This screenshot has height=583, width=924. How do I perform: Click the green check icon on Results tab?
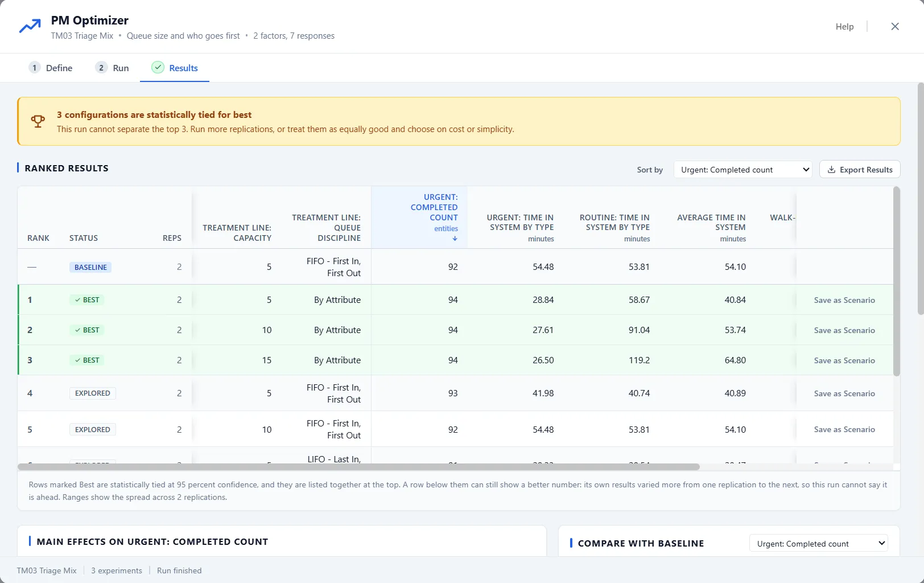click(158, 67)
